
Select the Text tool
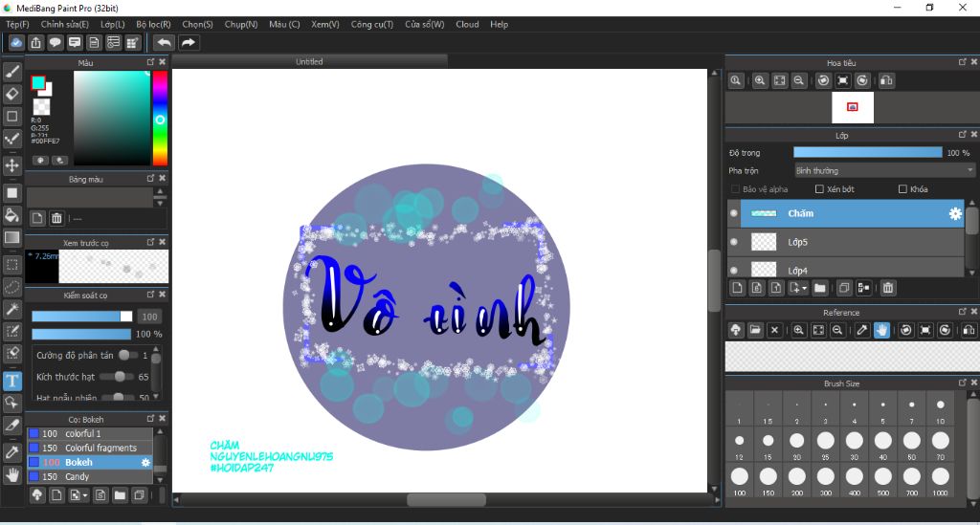point(11,381)
